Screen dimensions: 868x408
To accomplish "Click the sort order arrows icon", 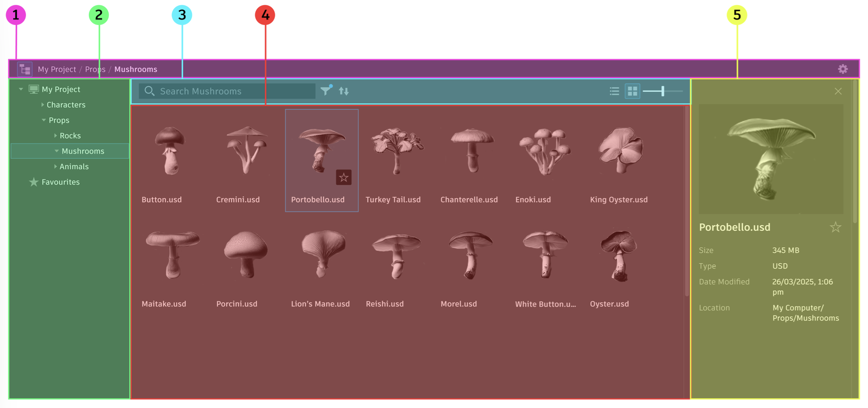I will click(x=344, y=91).
